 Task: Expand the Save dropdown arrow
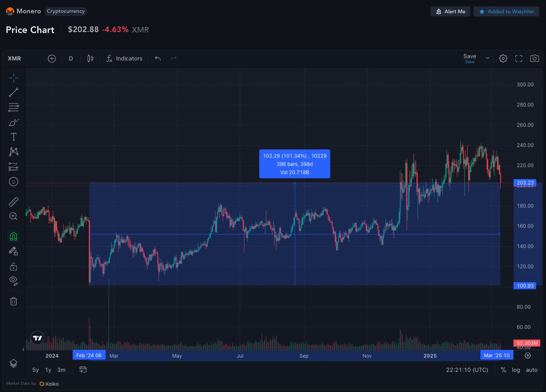click(487, 59)
